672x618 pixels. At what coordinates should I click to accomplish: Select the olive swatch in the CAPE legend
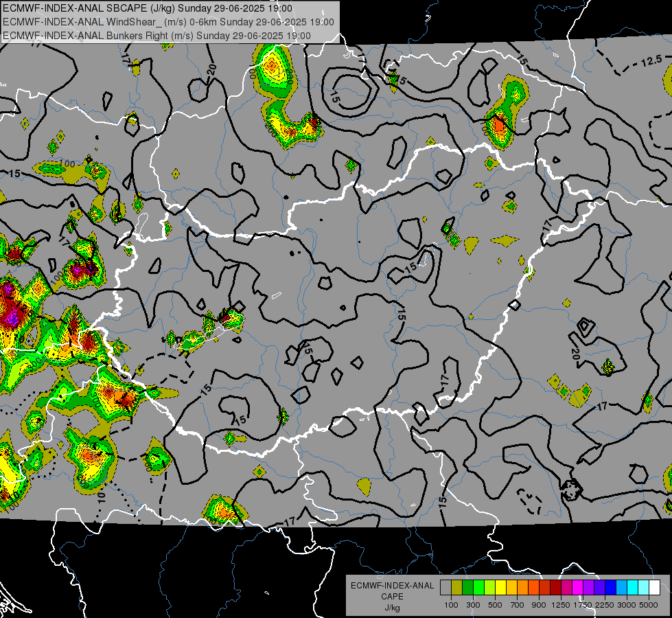[457, 588]
